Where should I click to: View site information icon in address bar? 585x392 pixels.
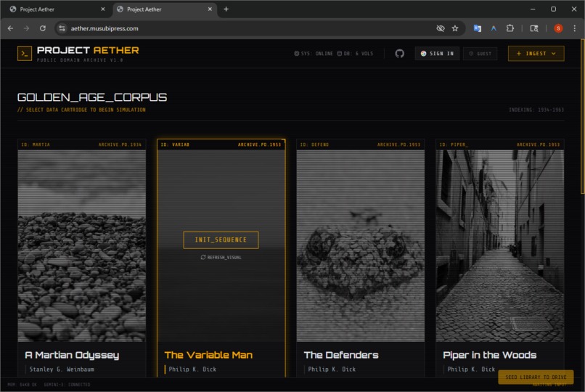(x=62, y=28)
